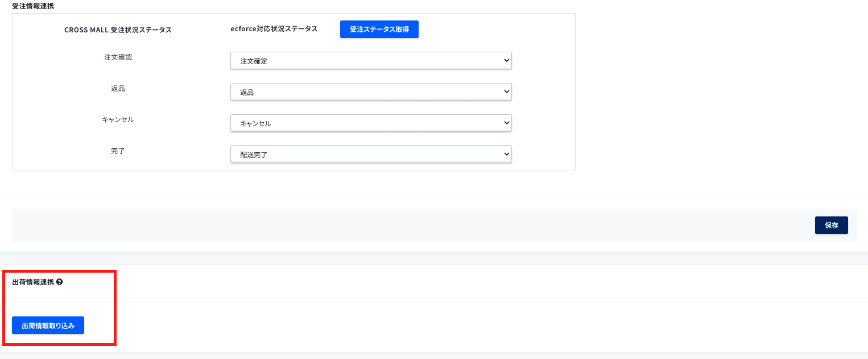Screen dimensions: 868x359
Task: Click the 返品 row label
Action: click(x=118, y=88)
